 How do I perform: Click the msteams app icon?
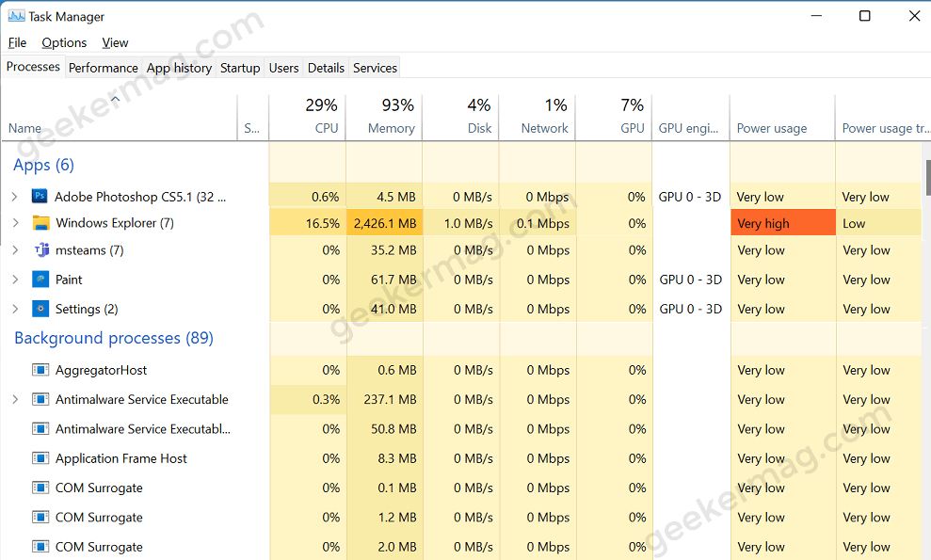click(x=39, y=249)
